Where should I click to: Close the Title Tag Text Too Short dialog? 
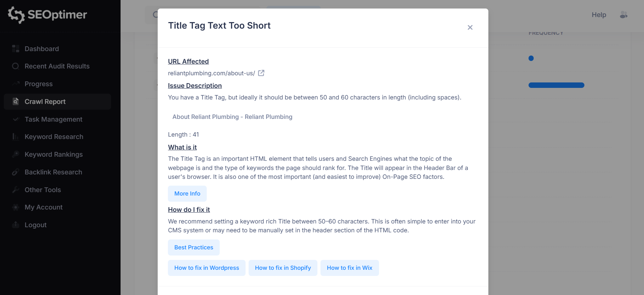coord(470,27)
